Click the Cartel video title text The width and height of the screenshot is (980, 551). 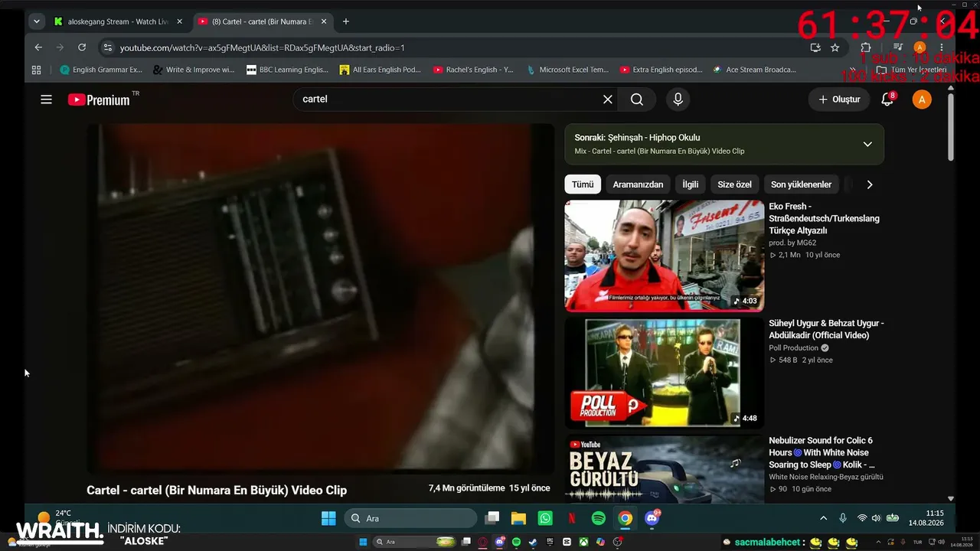pyautogui.click(x=217, y=490)
